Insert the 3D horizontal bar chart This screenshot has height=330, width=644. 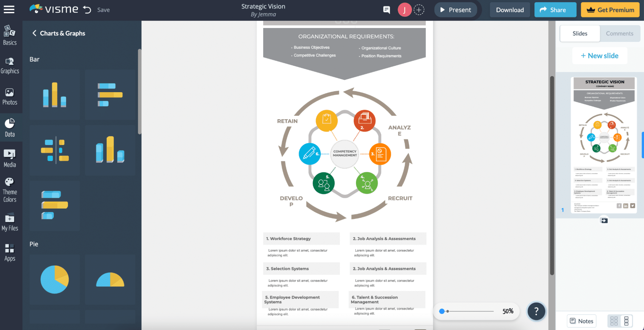click(55, 206)
